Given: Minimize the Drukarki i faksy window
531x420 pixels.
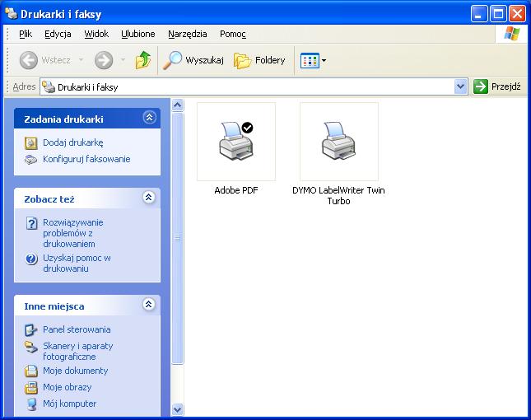Looking at the screenshot, I should (479, 14).
